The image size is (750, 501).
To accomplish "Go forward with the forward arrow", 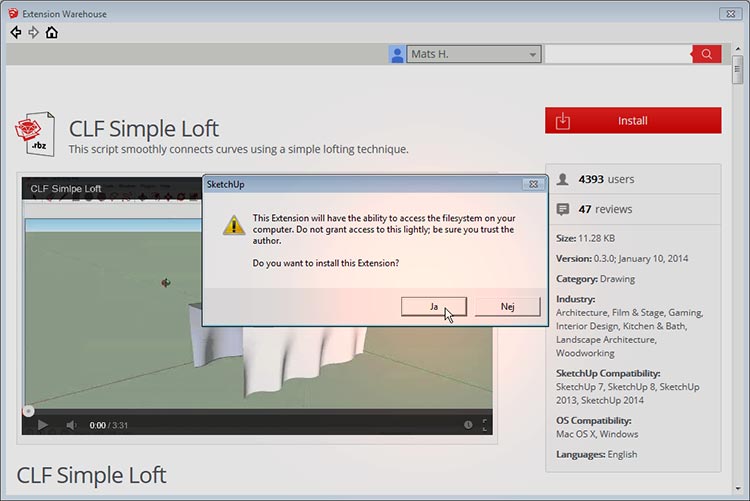I will [x=33, y=33].
